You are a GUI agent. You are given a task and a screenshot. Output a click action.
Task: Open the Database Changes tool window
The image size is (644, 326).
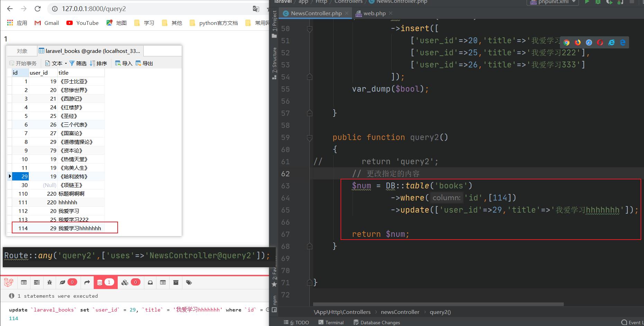coord(377,322)
